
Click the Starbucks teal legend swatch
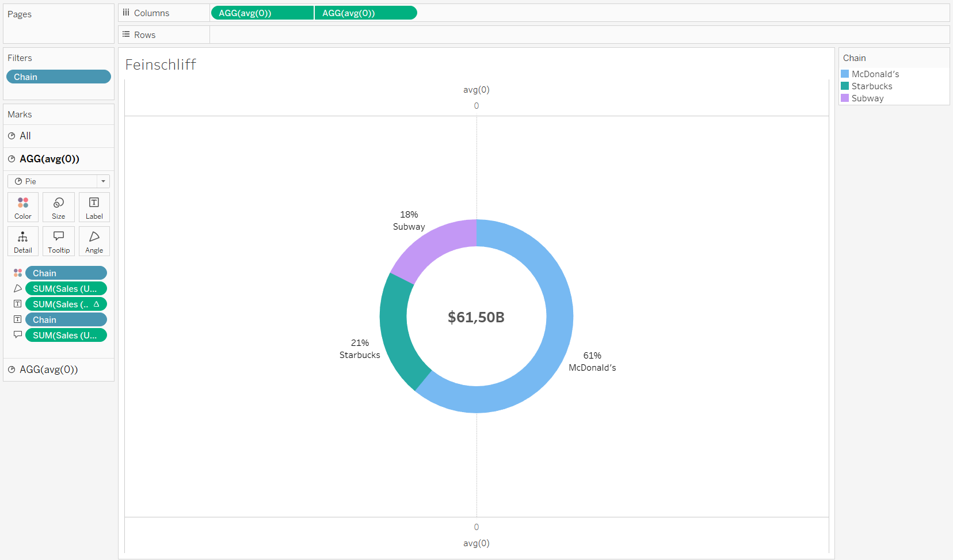pos(845,86)
